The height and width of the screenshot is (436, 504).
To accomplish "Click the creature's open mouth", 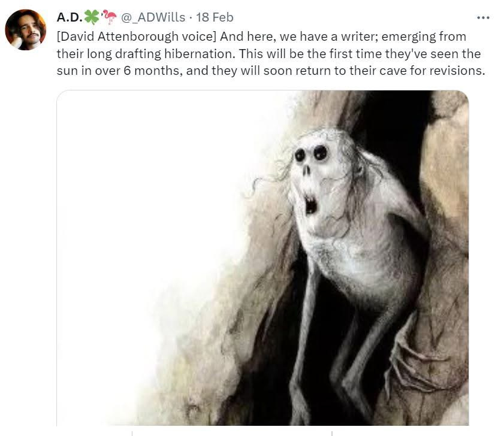I will (310, 205).
